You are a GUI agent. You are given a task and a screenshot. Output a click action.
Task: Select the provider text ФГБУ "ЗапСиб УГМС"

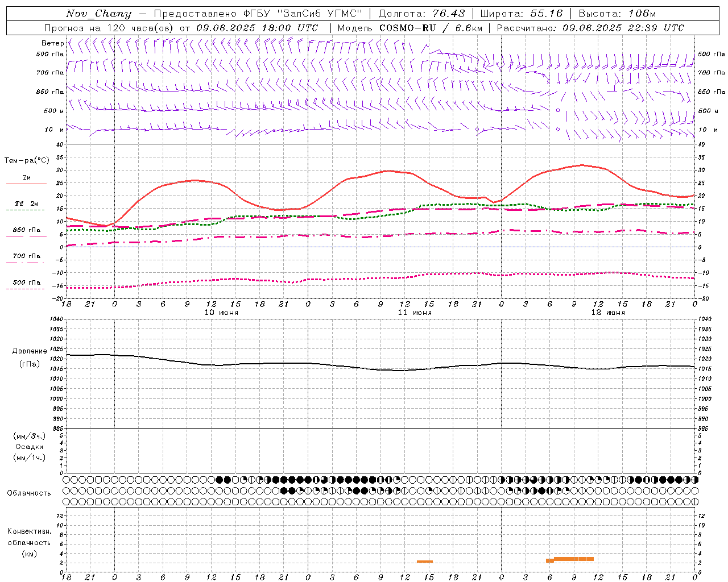(x=303, y=14)
